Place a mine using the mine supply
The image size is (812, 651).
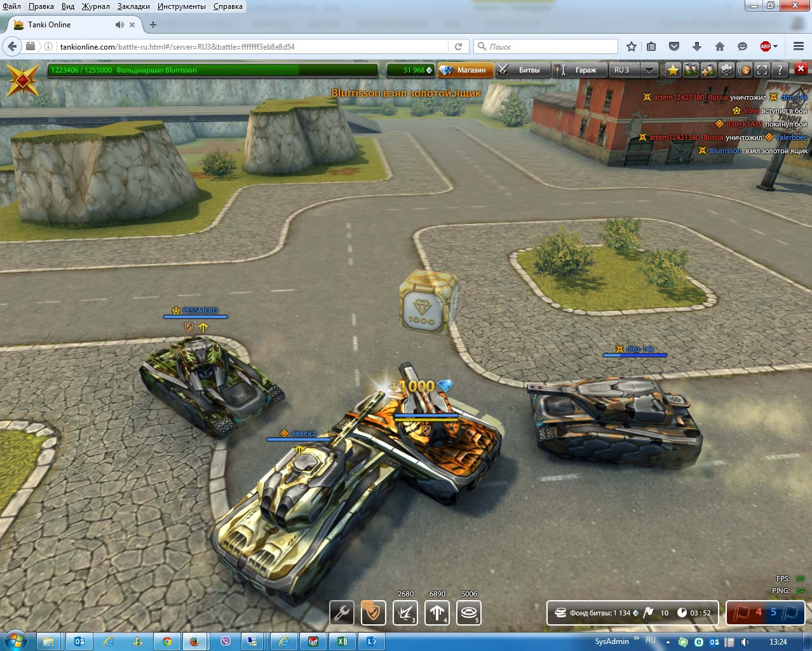point(469,613)
